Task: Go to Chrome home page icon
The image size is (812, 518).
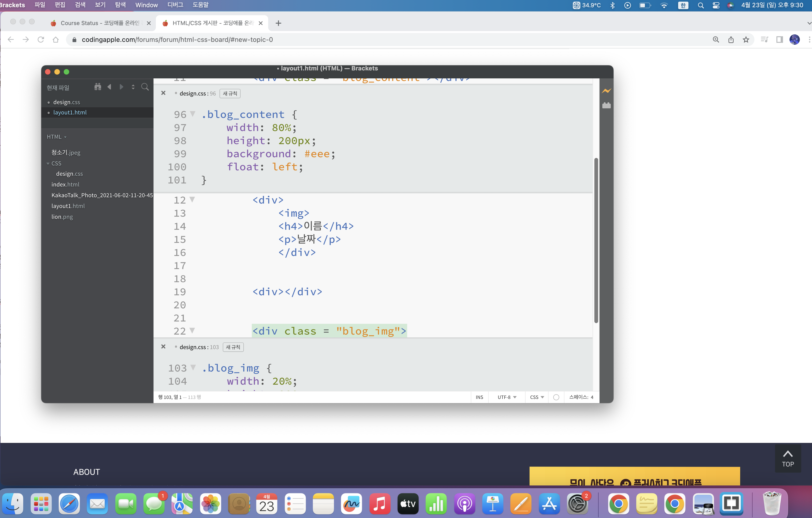Action: tap(56, 40)
